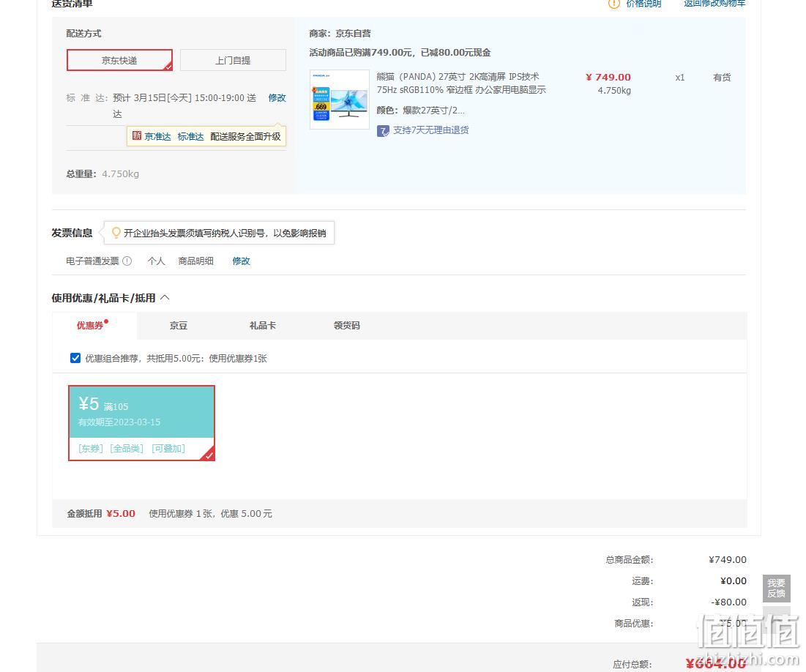Open the 京准达 delivery service link
Viewport: 806px width, 672px height.
[157, 136]
